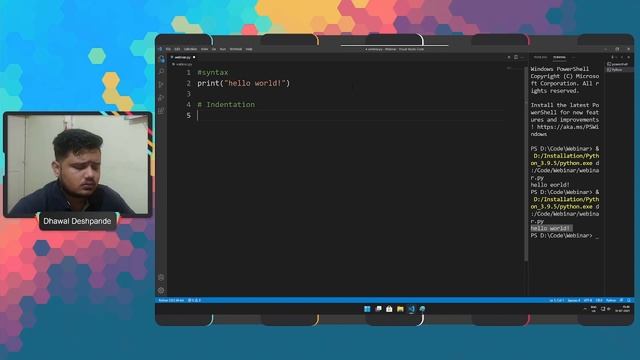Open Microsoft Edge from taskbar
640x360 pixels.
422,309
